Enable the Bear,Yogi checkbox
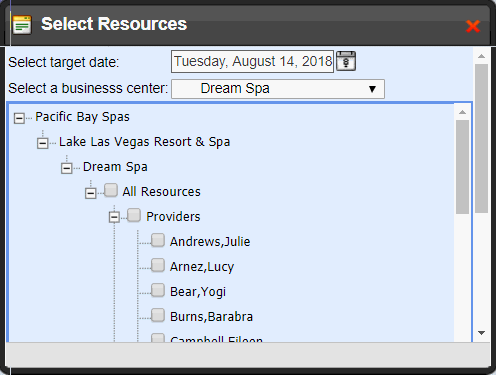496x375 pixels. click(x=158, y=290)
